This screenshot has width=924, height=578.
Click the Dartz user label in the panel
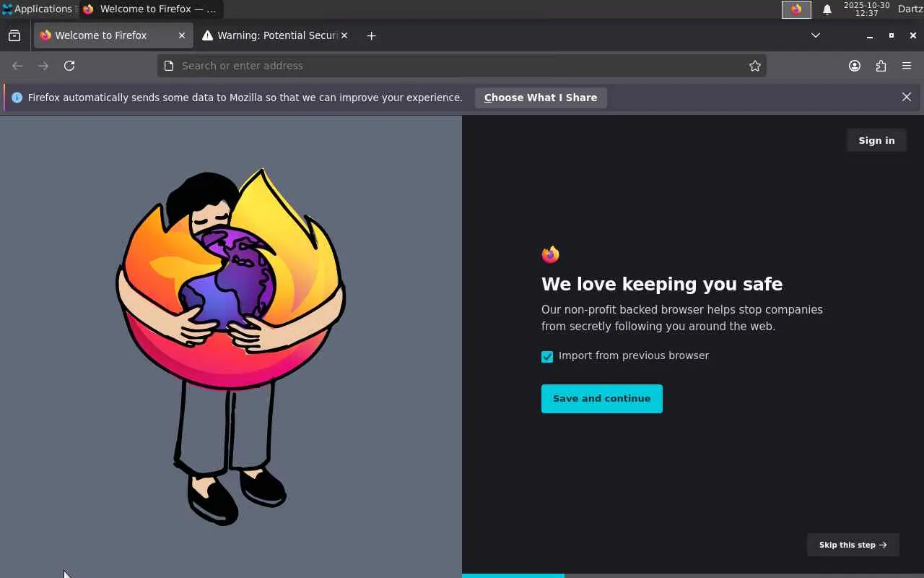pos(910,9)
